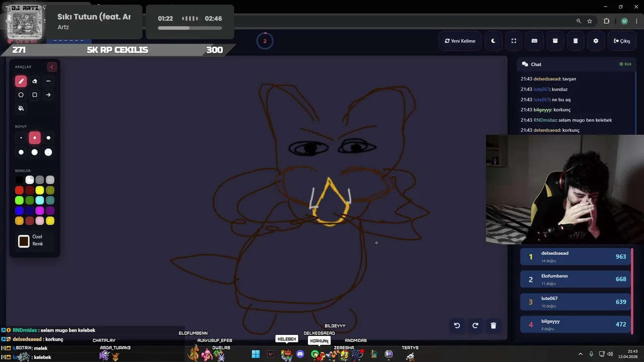
Task: Collapse the Araçlar tools panel
Action: point(52,67)
